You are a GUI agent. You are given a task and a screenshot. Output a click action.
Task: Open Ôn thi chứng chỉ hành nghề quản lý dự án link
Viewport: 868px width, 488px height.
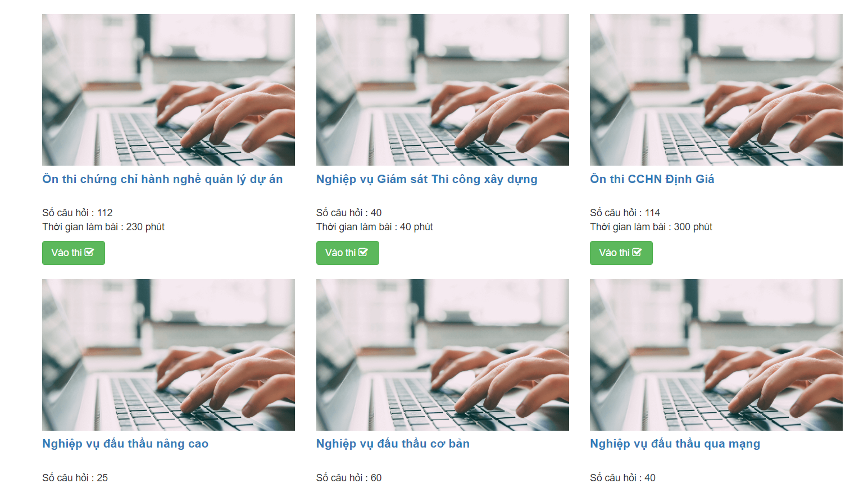click(x=162, y=179)
